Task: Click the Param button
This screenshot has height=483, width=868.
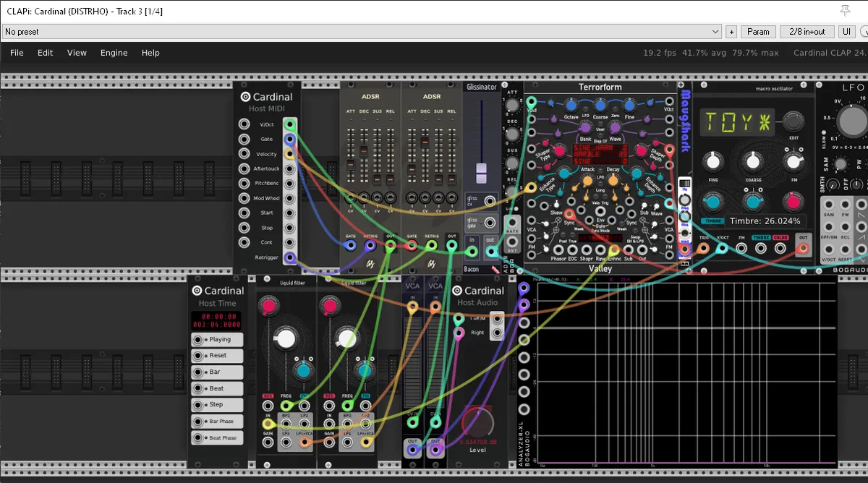Action: pyautogui.click(x=758, y=32)
